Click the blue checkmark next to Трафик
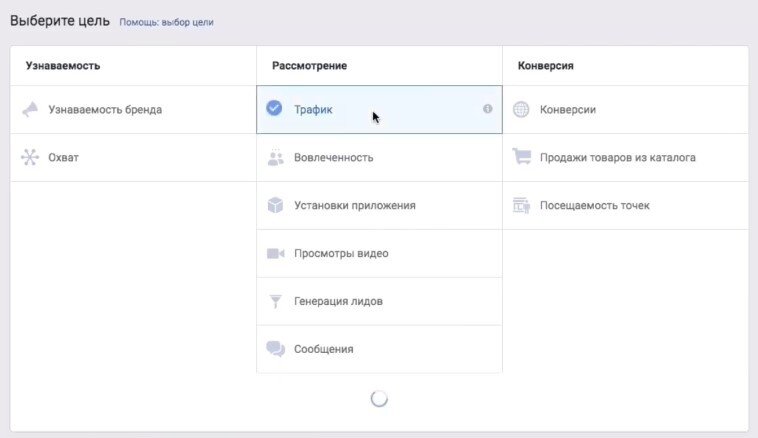758x438 pixels. coord(274,108)
